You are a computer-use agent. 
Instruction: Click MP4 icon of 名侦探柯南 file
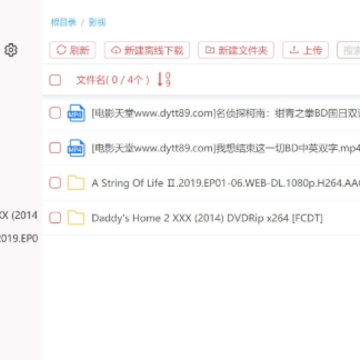coord(76,113)
